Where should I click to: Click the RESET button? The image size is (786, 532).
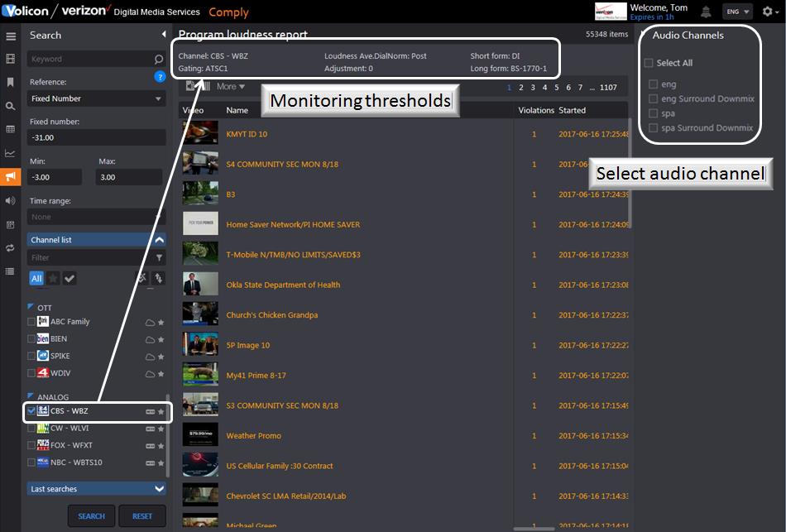point(142,516)
